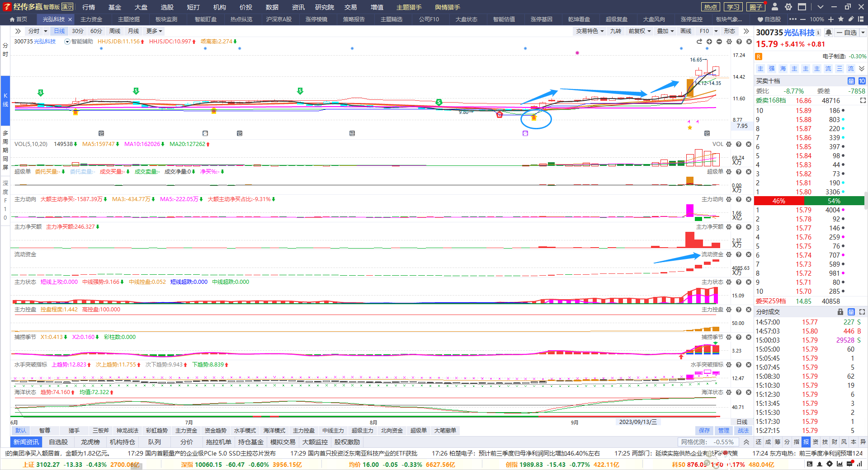Click the 战法 button
This screenshot has height=470, width=868.
(x=743, y=431)
